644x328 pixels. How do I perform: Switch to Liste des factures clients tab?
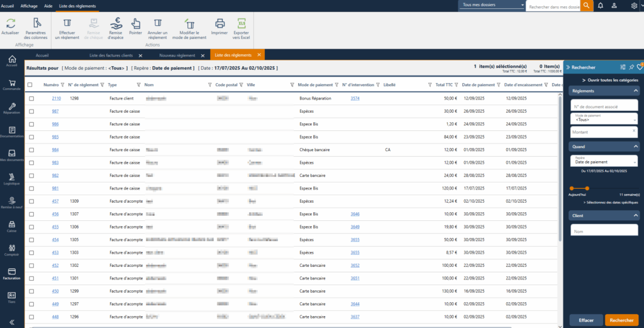point(111,55)
